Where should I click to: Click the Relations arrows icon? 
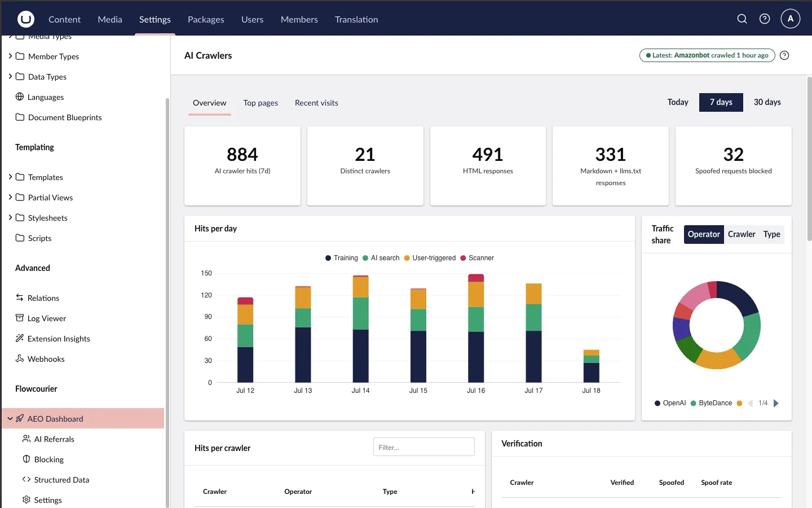[20, 297]
